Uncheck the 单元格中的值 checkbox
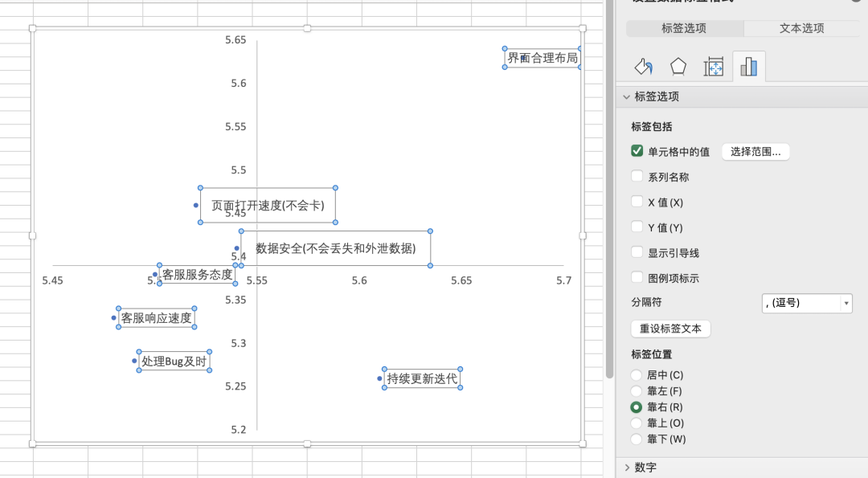The width and height of the screenshot is (868, 478). [x=637, y=151]
